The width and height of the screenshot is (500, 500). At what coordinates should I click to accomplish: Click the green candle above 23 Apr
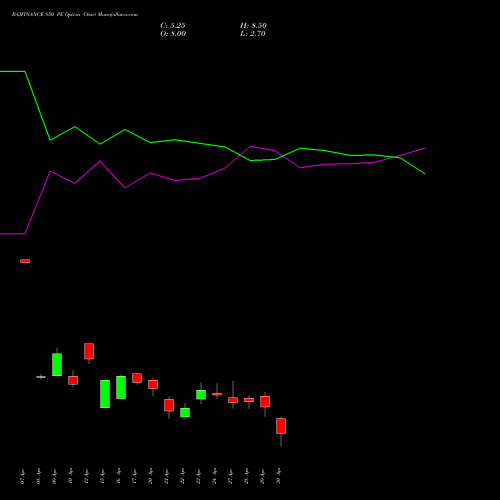pyautogui.click(x=201, y=394)
